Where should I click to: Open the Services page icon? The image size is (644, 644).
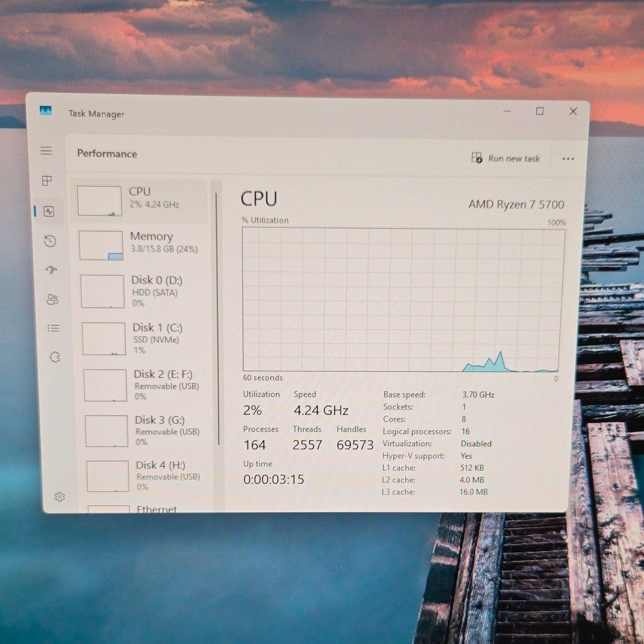[x=55, y=357]
